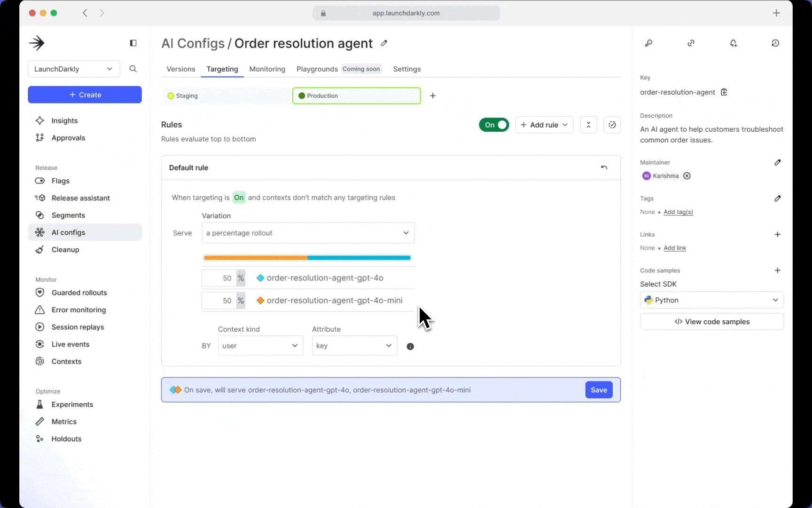
Task: Select the Staging environment tab
Action: click(x=226, y=96)
